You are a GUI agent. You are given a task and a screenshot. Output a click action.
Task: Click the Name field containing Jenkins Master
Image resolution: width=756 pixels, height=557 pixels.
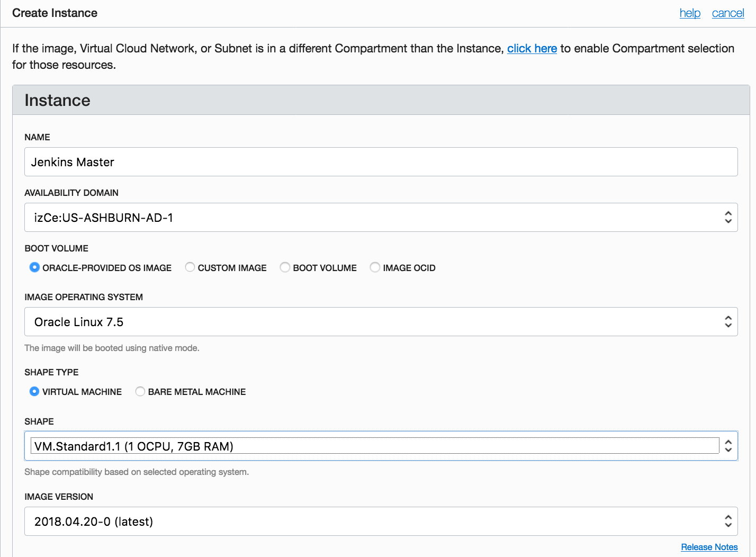point(381,162)
